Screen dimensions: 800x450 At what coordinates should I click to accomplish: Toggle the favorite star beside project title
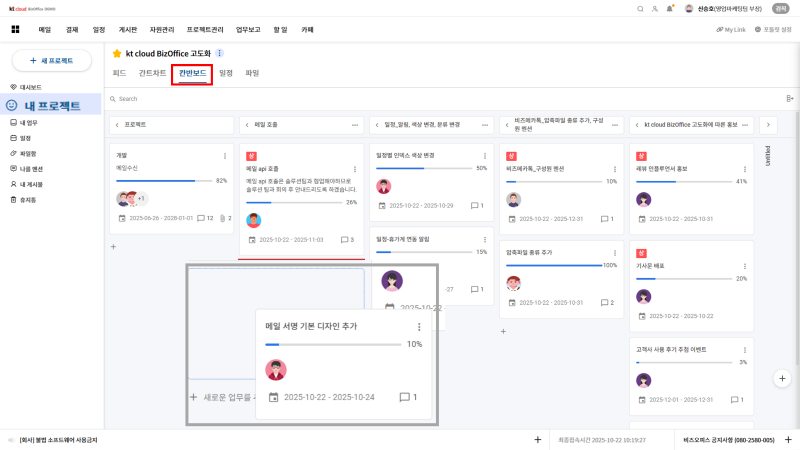pyautogui.click(x=117, y=53)
